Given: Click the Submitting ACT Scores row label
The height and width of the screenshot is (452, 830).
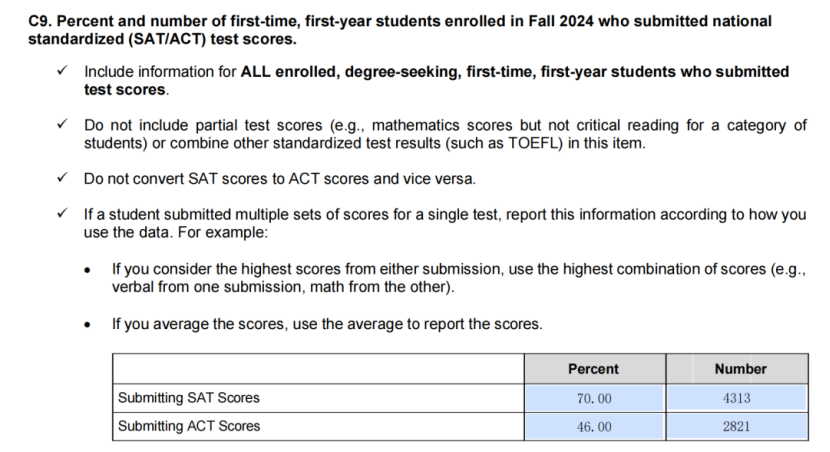Looking at the screenshot, I should click(x=189, y=426).
